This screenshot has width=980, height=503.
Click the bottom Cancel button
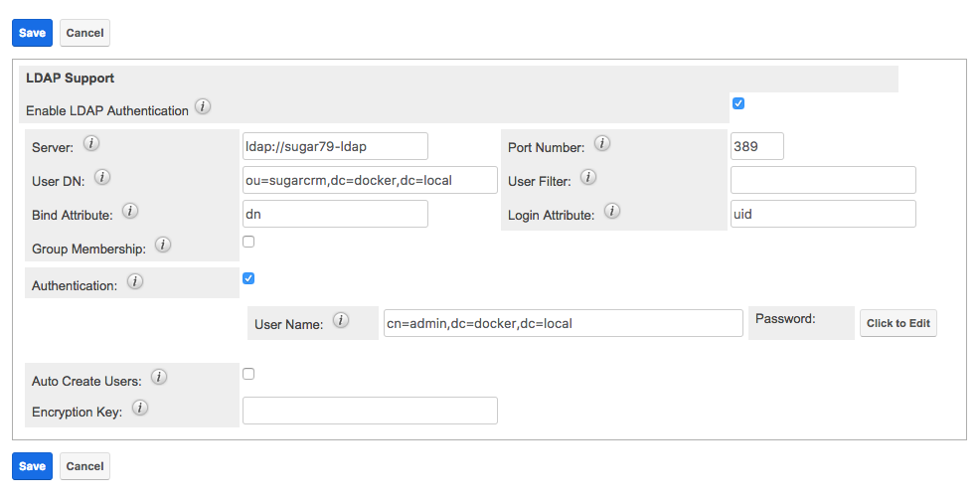coord(85,466)
